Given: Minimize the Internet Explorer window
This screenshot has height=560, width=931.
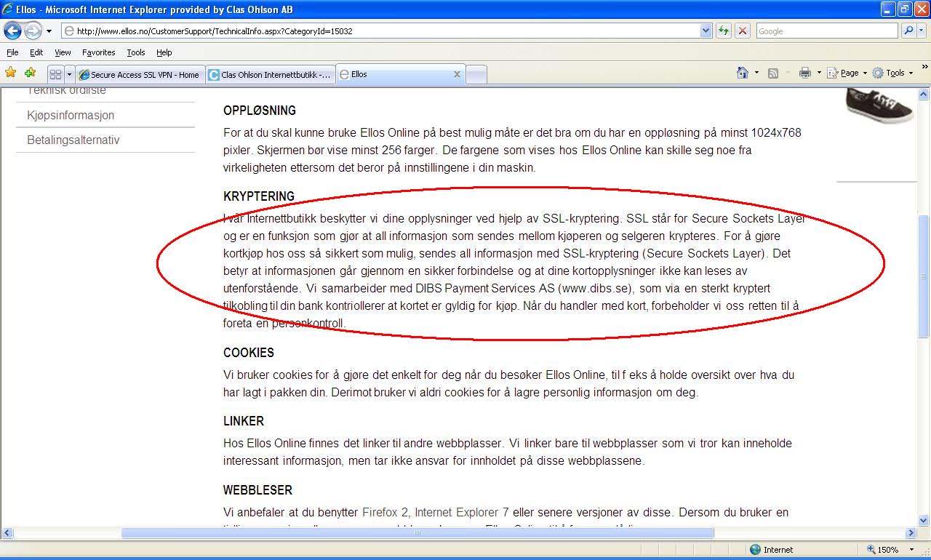Looking at the screenshot, I should pyautogui.click(x=888, y=9).
